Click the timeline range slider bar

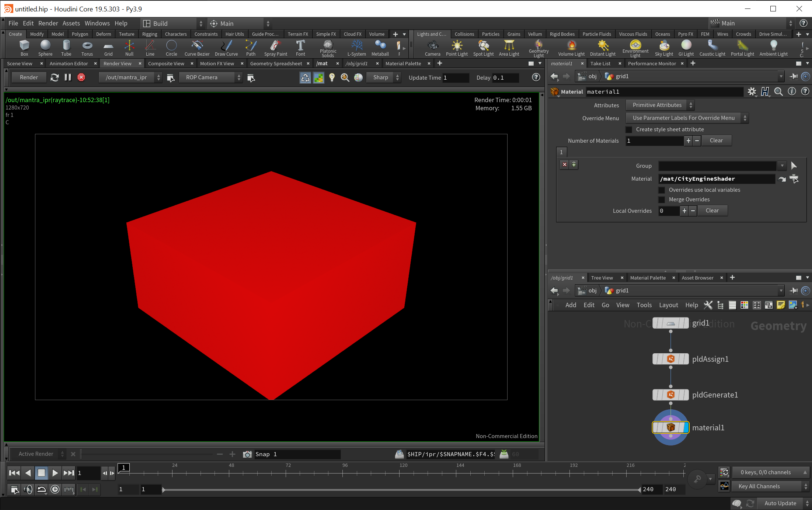(x=401, y=490)
